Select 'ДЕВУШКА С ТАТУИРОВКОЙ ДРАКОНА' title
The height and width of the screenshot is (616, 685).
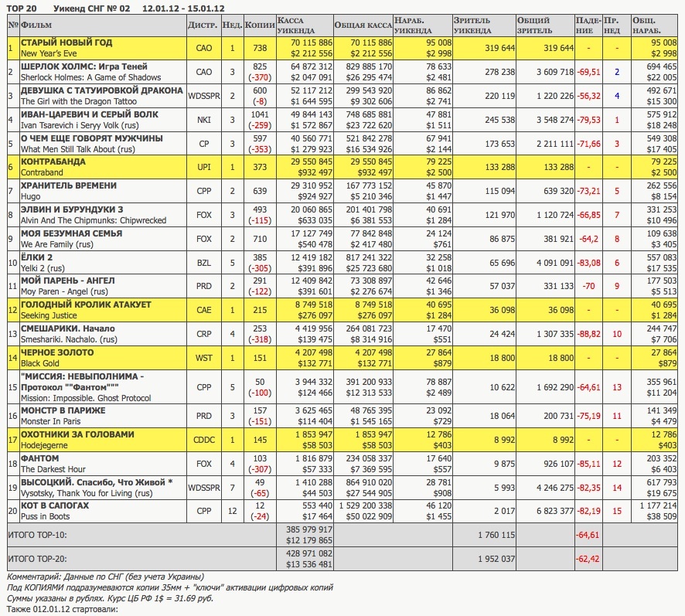[x=101, y=90]
